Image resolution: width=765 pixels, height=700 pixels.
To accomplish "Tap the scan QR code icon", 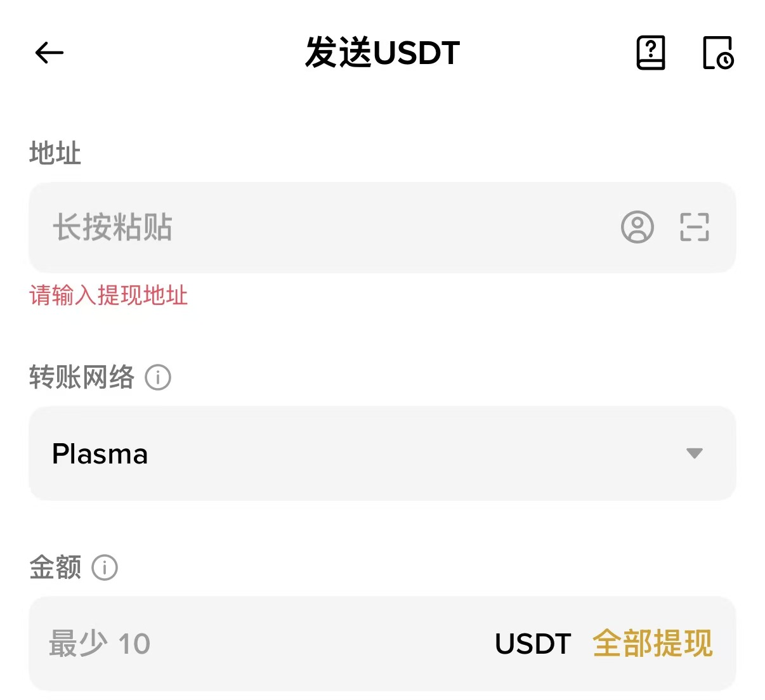I will pos(694,227).
